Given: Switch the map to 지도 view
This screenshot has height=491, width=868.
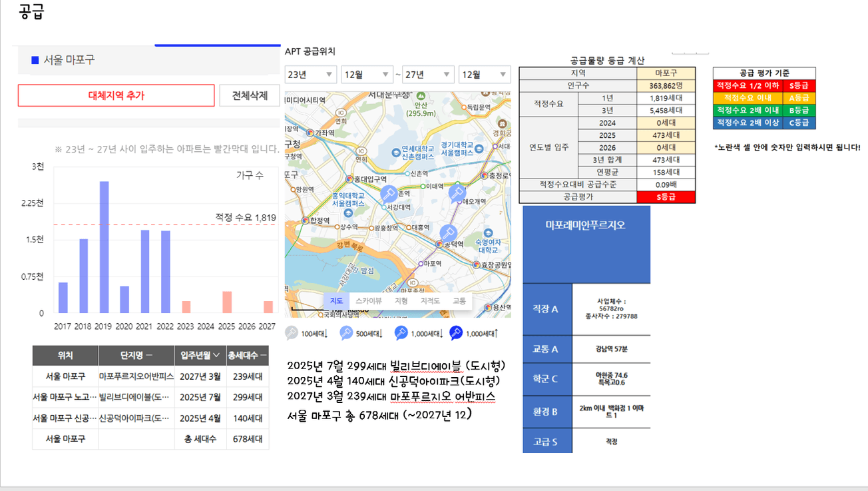Looking at the screenshot, I should 336,301.
